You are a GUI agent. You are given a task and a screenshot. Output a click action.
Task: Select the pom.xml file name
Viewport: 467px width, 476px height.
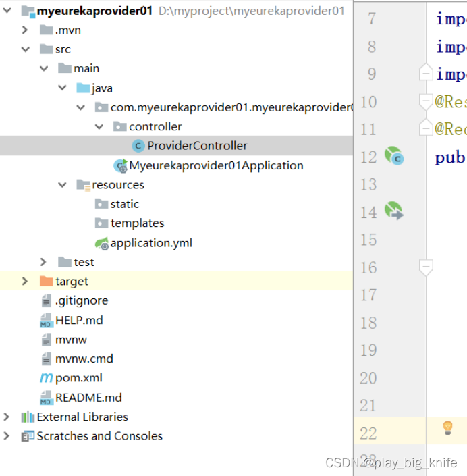tap(79, 378)
